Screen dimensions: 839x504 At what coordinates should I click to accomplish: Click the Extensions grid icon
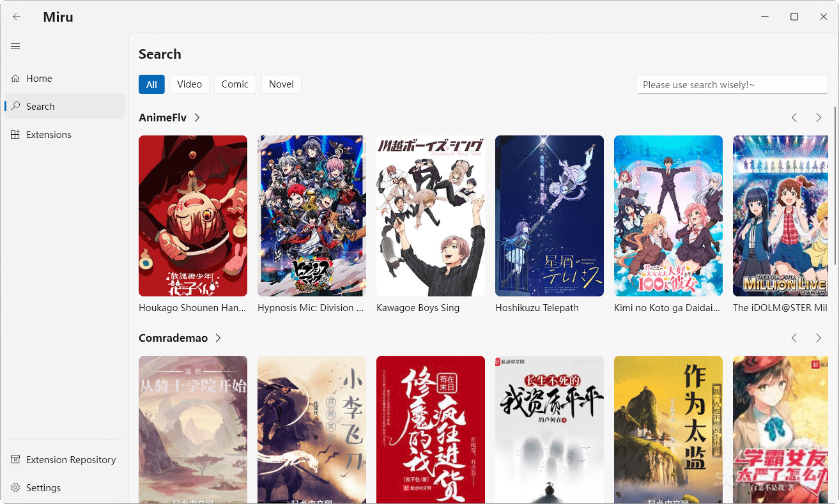[15, 135]
